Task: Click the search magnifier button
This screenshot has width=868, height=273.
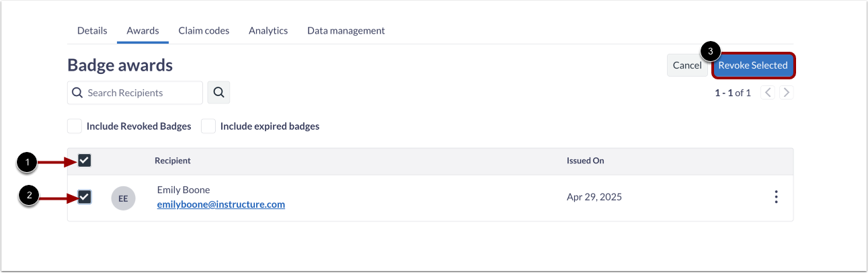Action: click(x=219, y=93)
